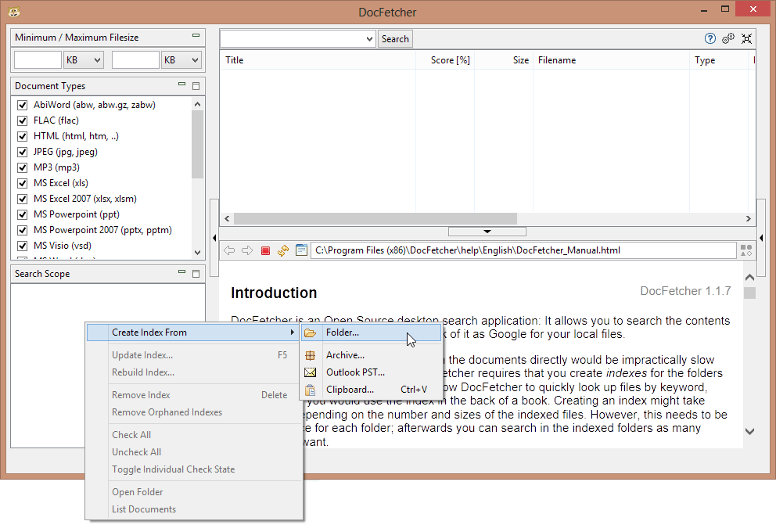Uncheck FLAC document type

click(x=22, y=120)
